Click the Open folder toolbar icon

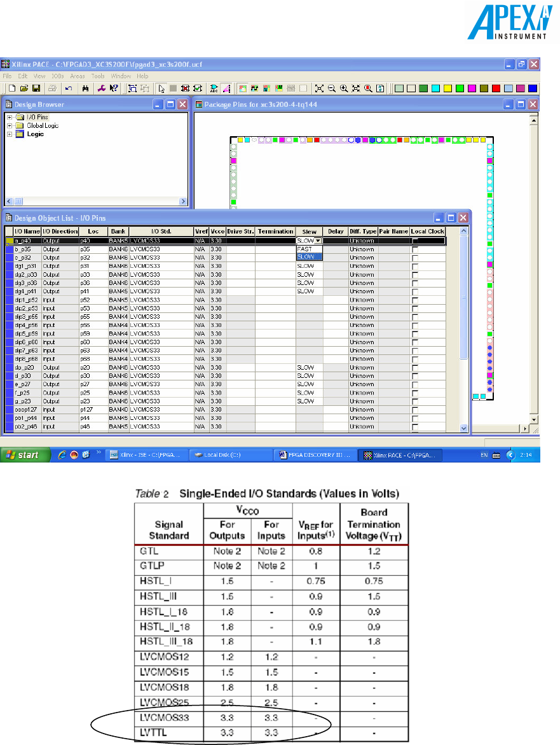[24, 88]
